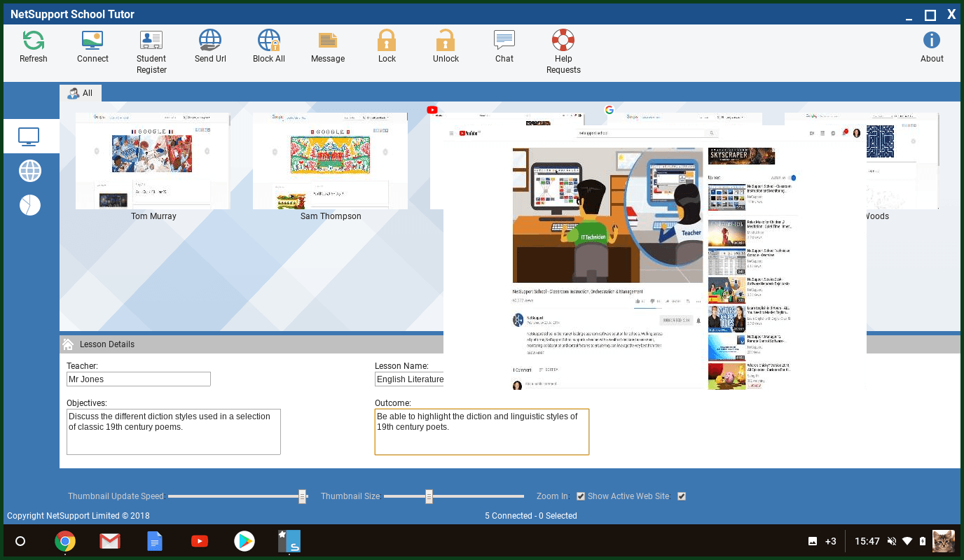Image resolution: width=964 pixels, height=560 pixels.
Task: Open the Message tool
Action: point(328,41)
